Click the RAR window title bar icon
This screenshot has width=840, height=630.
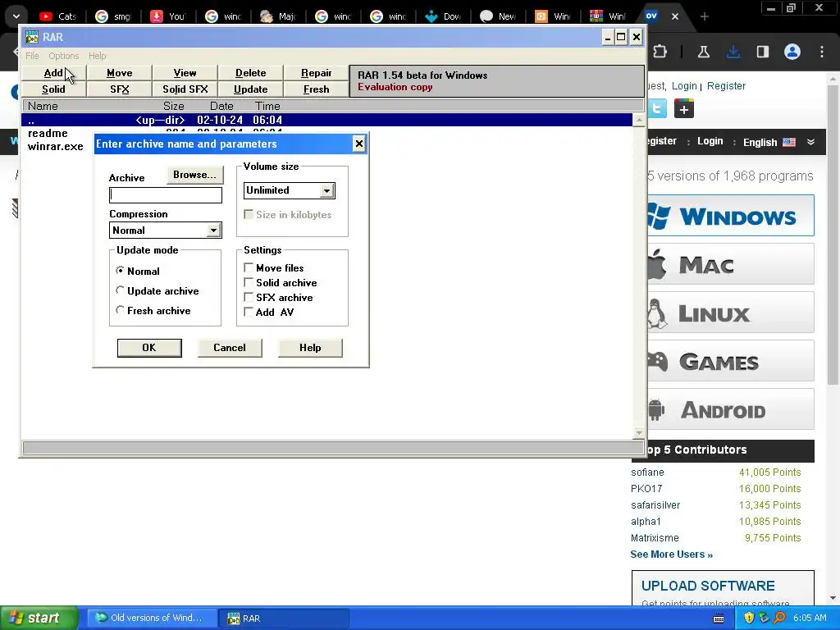coord(32,37)
